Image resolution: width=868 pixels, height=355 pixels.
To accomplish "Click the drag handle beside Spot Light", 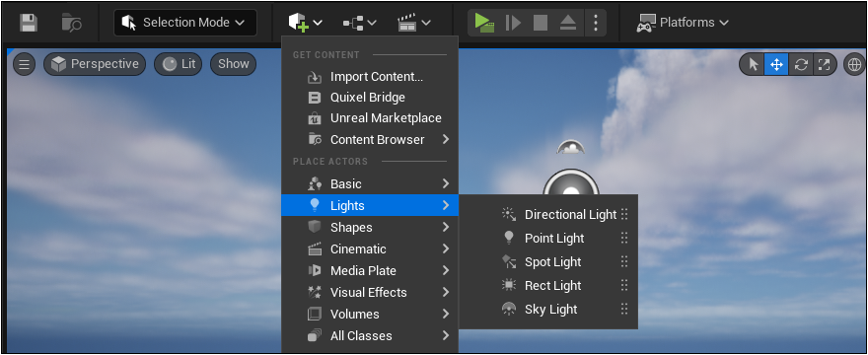I will [x=624, y=262].
